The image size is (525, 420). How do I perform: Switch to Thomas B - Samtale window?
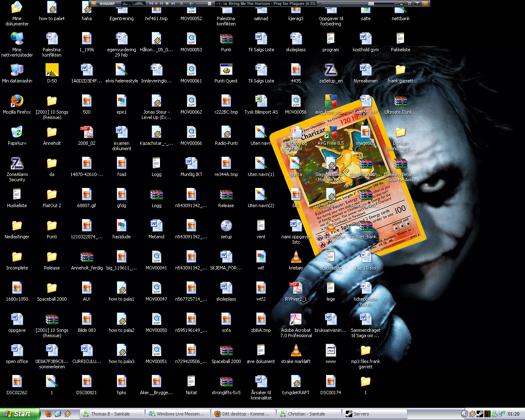pyautogui.click(x=112, y=414)
